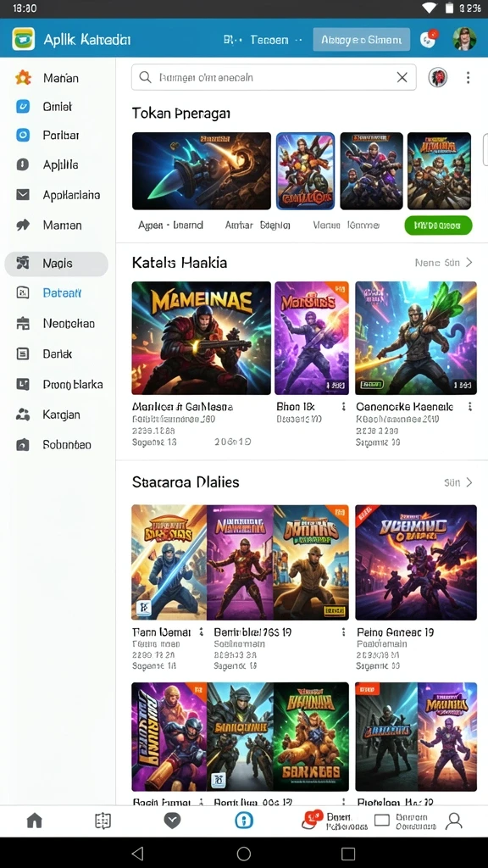Click the round avatar next to search bar
The height and width of the screenshot is (868, 488).
click(438, 77)
